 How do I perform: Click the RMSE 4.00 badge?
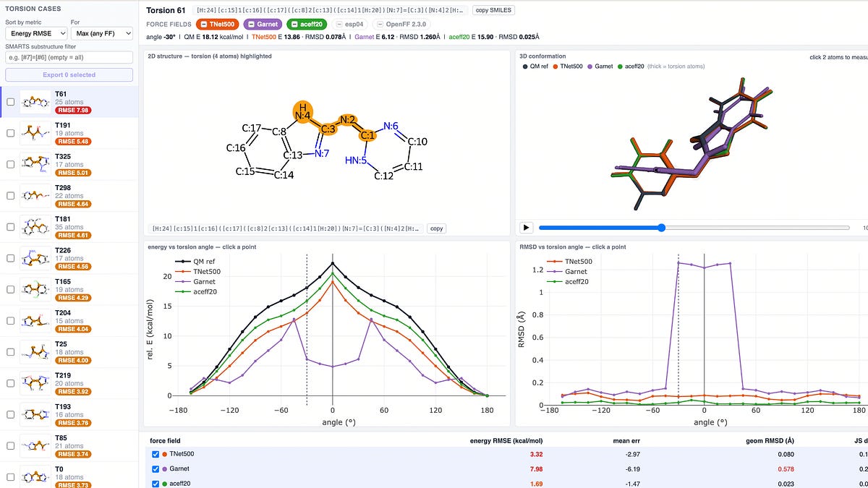(72, 361)
